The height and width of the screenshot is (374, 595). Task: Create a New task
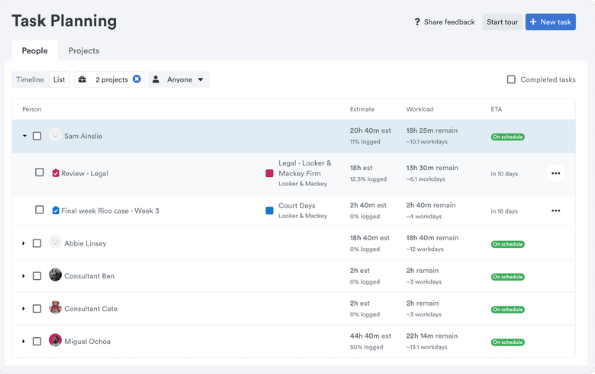tap(551, 22)
